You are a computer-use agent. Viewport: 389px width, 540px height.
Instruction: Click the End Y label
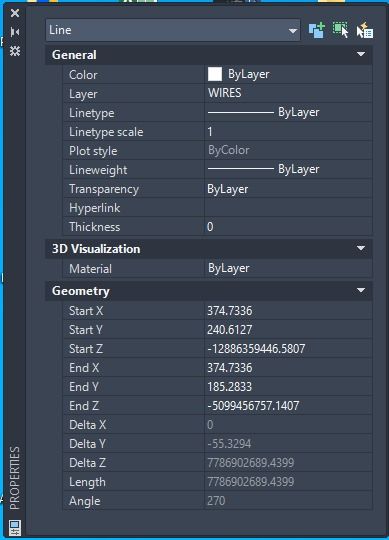(x=84, y=387)
